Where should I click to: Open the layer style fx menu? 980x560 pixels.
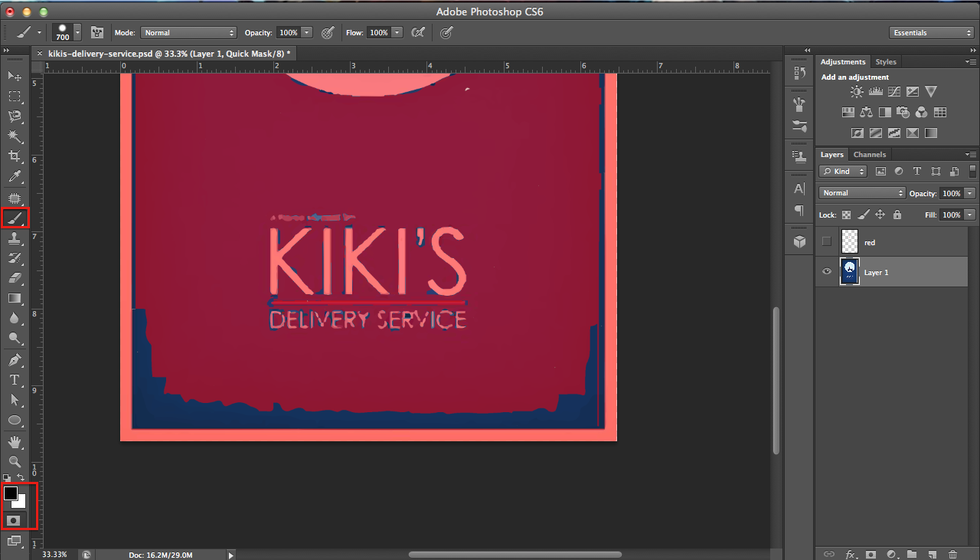coord(850,554)
